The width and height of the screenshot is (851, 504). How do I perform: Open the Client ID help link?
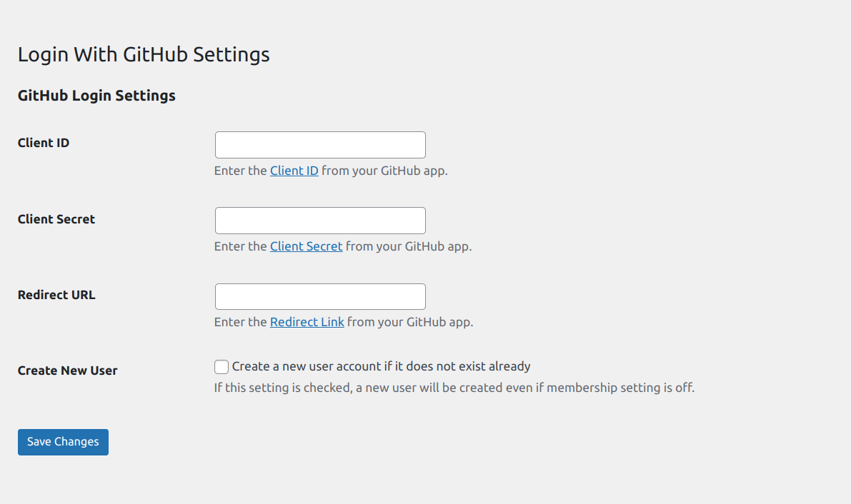294,171
